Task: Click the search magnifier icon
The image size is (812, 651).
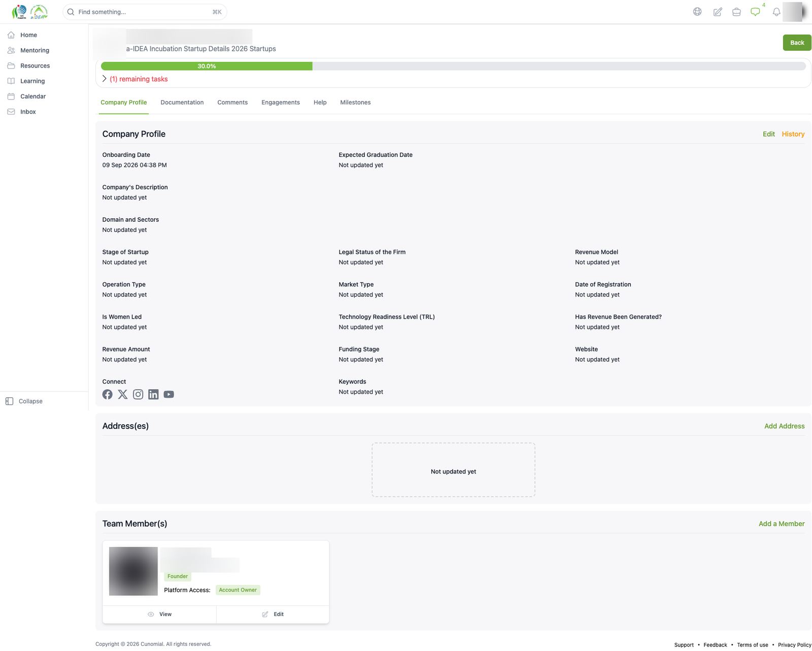Action: (71, 12)
